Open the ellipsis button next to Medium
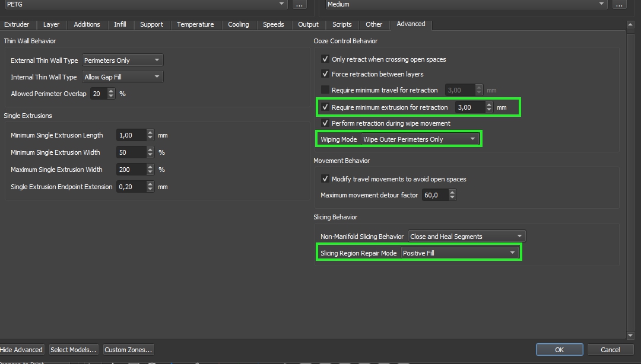Screen dimensions: 641x364 pos(619,4)
